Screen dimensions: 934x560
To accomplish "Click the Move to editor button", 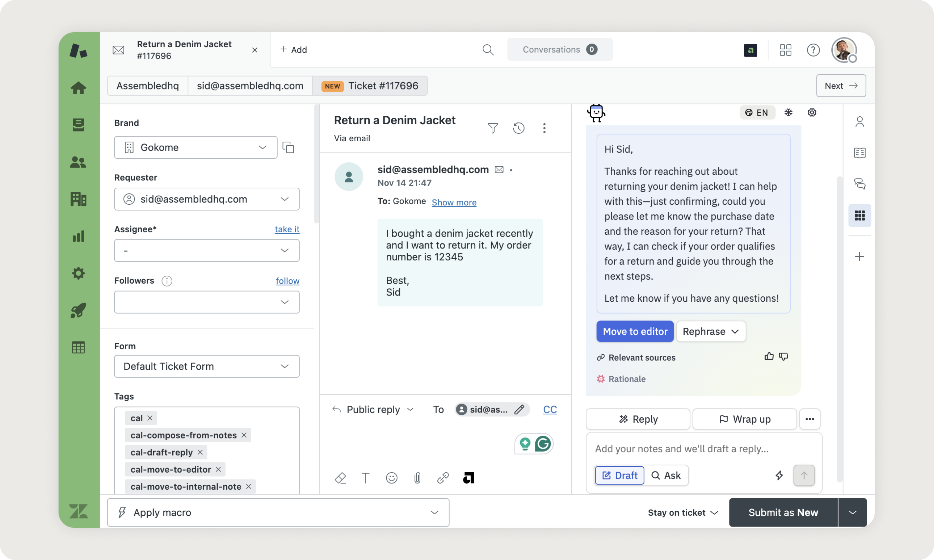I will tap(635, 331).
